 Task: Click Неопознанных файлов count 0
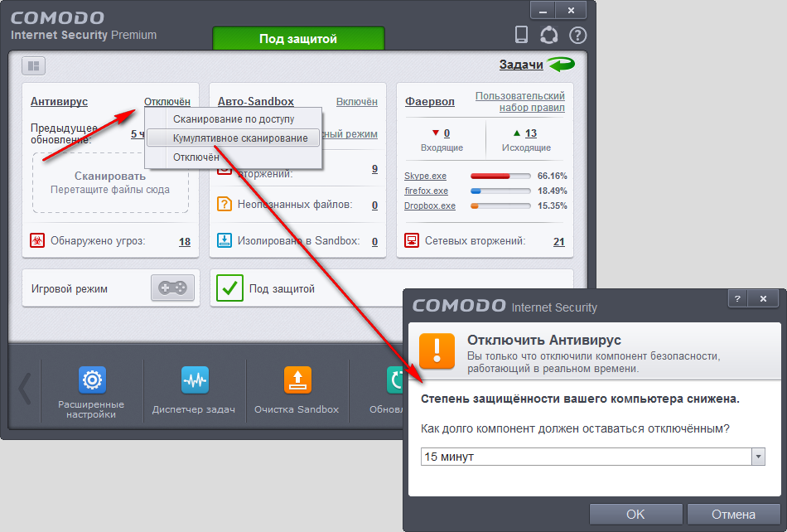tap(374, 205)
